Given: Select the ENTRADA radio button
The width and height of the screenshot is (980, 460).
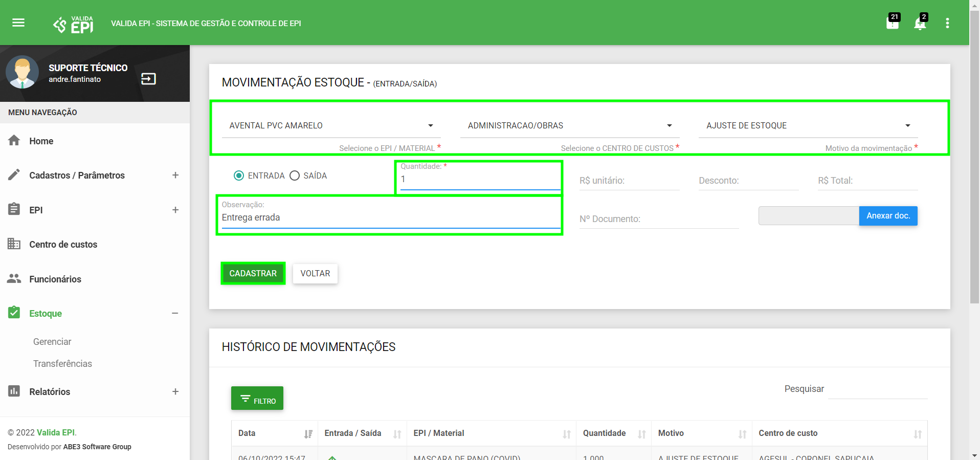Looking at the screenshot, I should click(239, 176).
